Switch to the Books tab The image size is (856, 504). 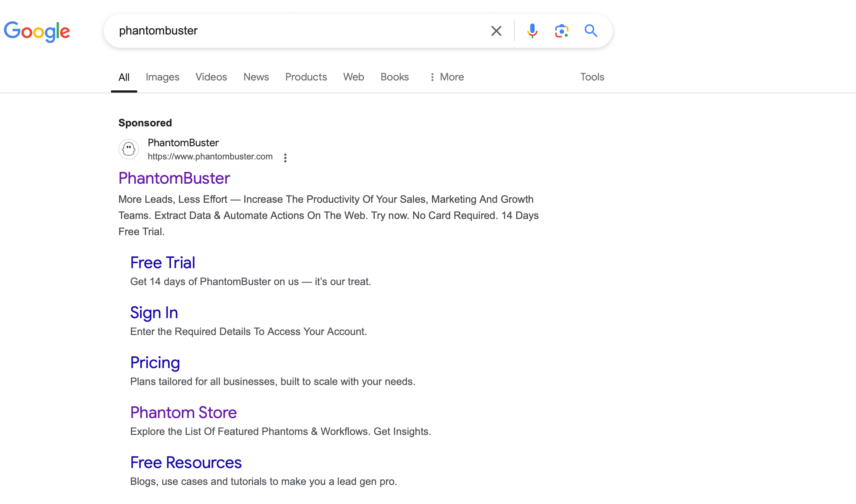395,77
